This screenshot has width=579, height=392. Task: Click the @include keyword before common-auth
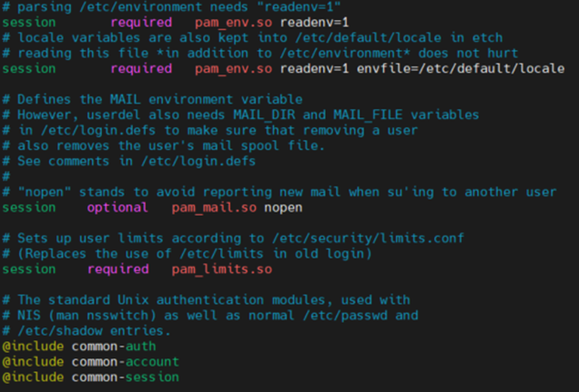pyautogui.click(x=32, y=347)
